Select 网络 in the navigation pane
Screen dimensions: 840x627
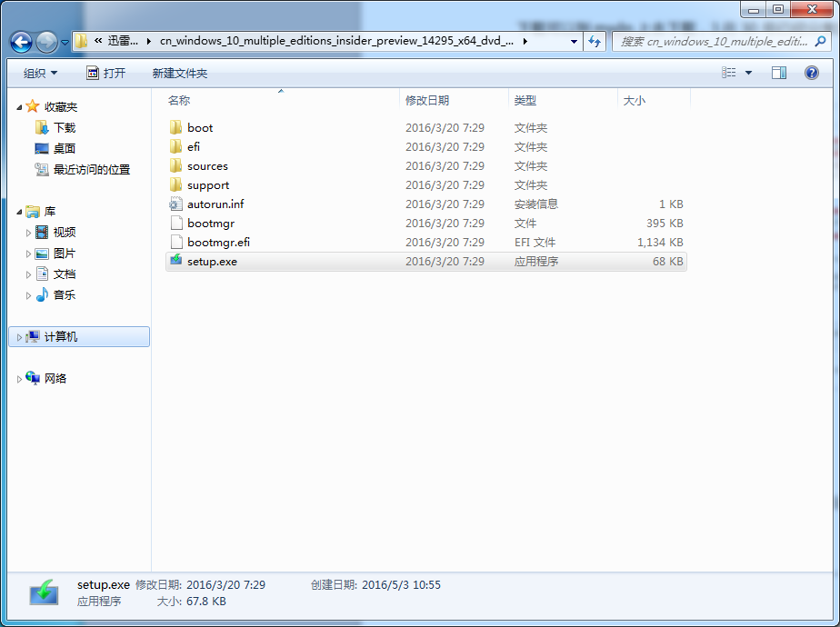point(55,379)
